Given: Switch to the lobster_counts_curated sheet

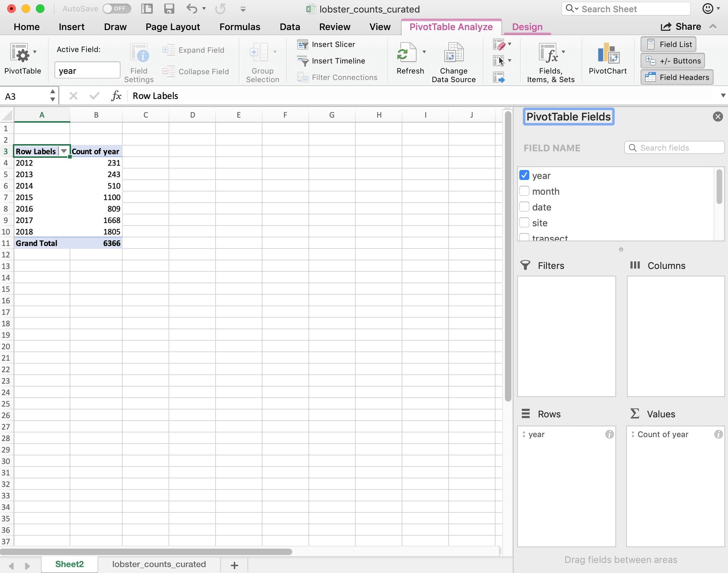Looking at the screenshot, I should point(159,564).
